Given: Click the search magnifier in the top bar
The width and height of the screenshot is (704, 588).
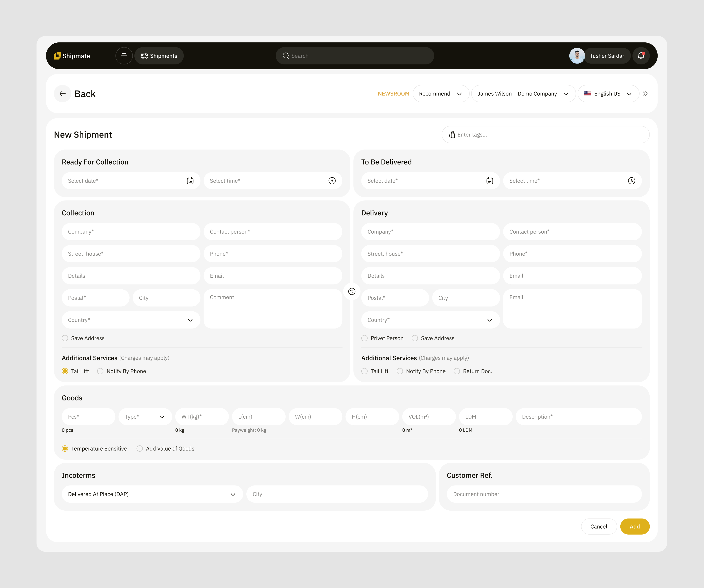Looking at the screenshot, I should (286, 56).
